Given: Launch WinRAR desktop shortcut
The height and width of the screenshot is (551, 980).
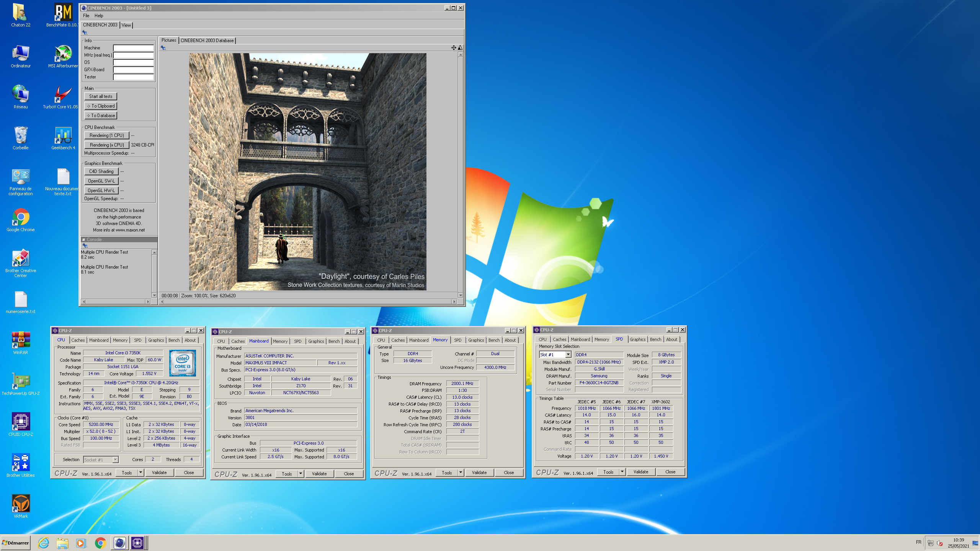Looking at the screenshot, I should click(20, 343).
